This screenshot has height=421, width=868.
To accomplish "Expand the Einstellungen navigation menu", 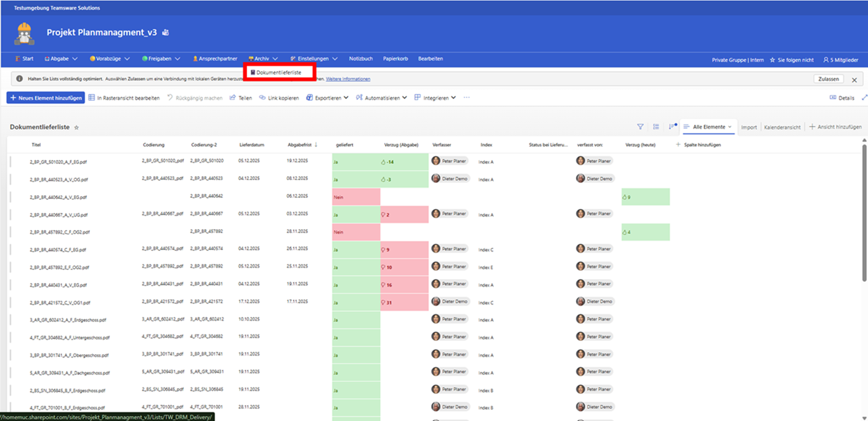I will click(314, 59).
